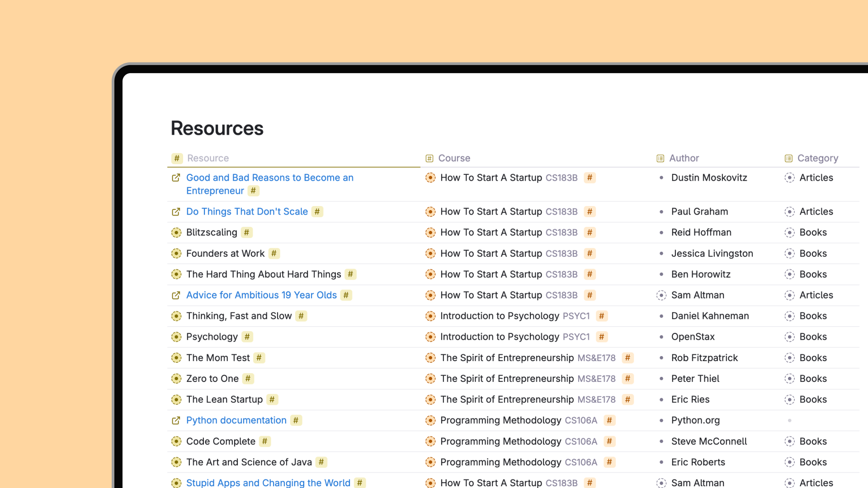Click the Category column header
This screenshot has width=868, height=488.
point(817,159)
